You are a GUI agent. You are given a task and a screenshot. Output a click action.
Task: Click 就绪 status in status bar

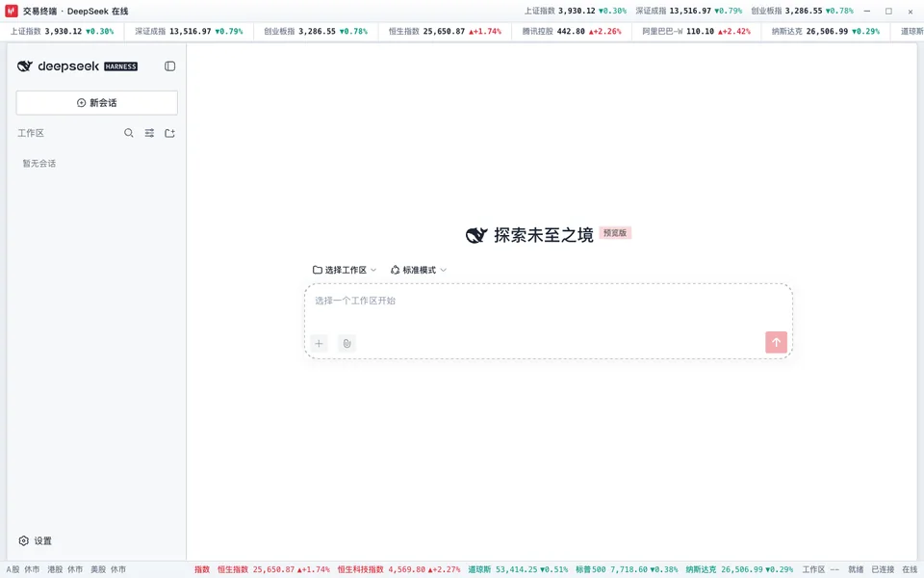coord(856,569)
